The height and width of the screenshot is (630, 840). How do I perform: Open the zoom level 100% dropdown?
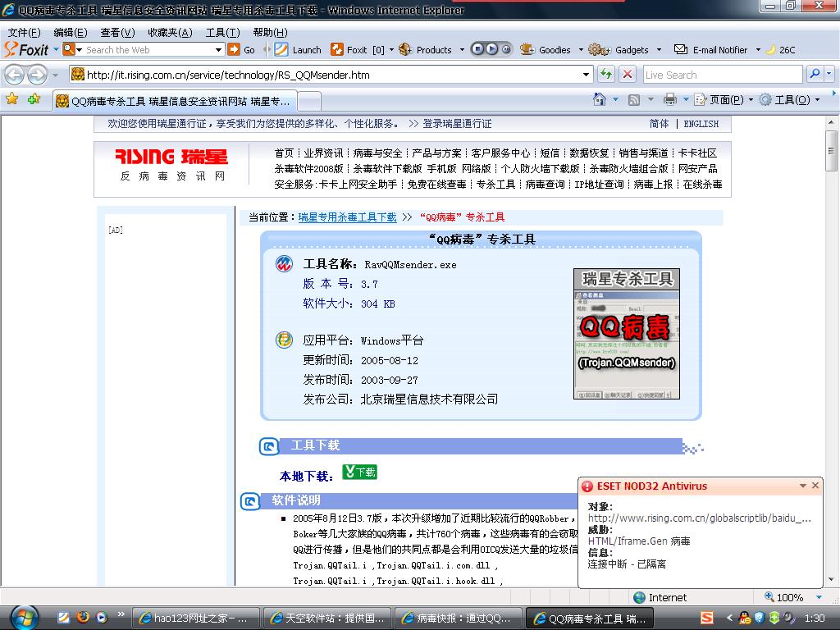point(819,598)
